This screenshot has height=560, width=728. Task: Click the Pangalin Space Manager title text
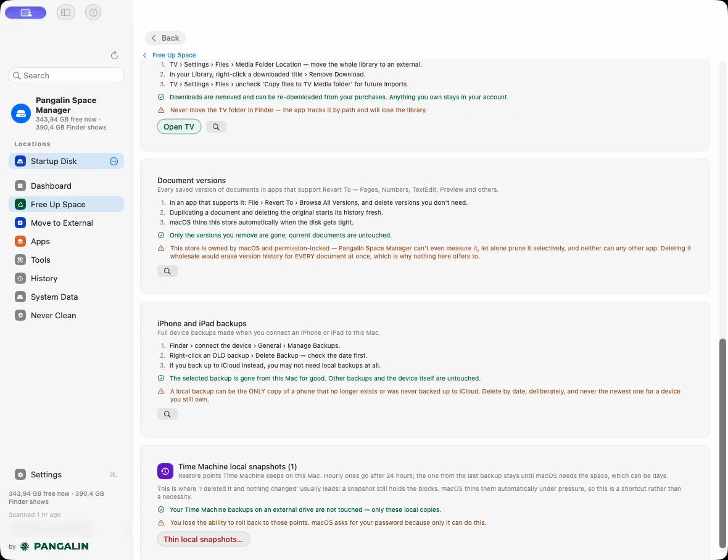tap(66, 105)
